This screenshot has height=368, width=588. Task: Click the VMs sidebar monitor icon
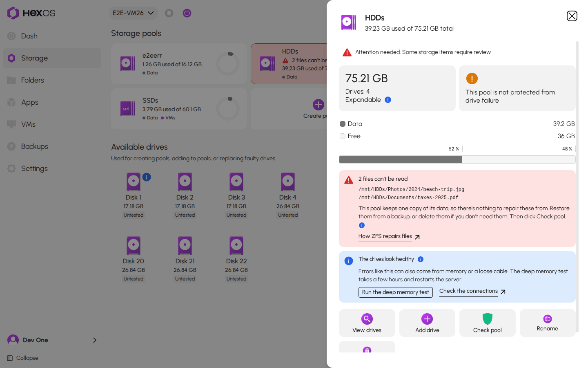11,124
